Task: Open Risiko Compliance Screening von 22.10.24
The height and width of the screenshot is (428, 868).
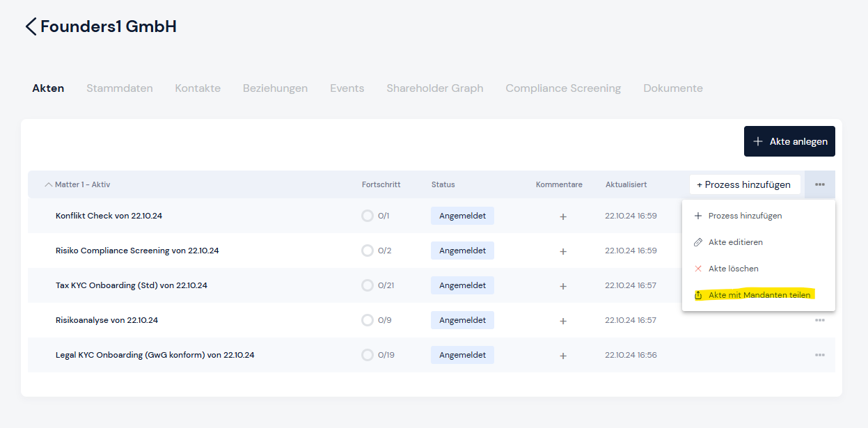Action: pyautogui.click(x=137, y=251)
